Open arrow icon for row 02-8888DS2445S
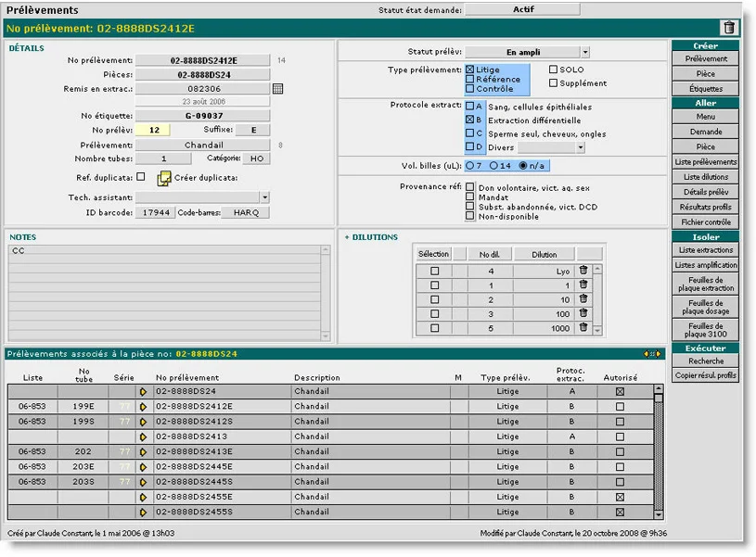This screenshot has width=756, height=557. coord(143,482)
